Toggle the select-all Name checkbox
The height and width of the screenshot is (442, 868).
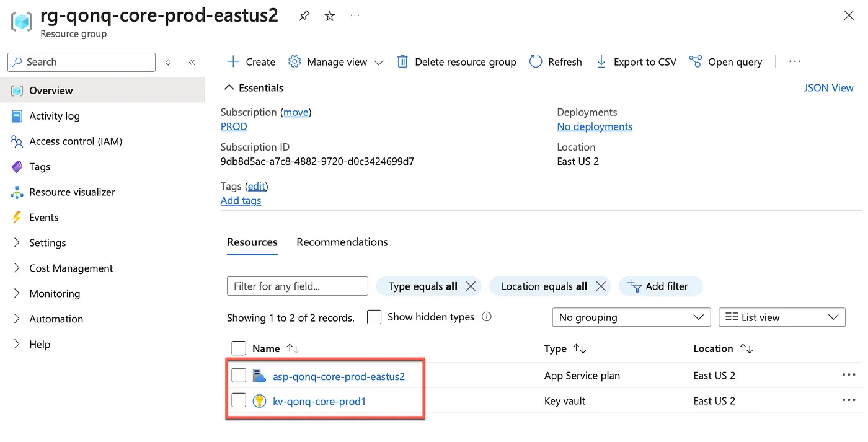pyautogui.click(x=239, y=349)
